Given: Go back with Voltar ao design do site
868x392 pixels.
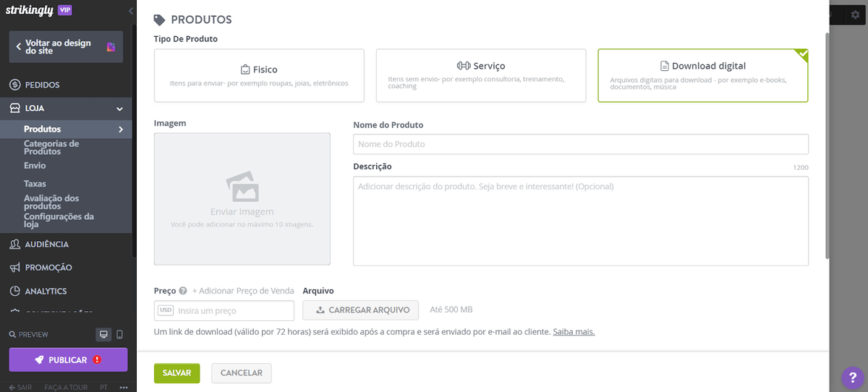Looking at the screenshot, I should click(66, 47).
